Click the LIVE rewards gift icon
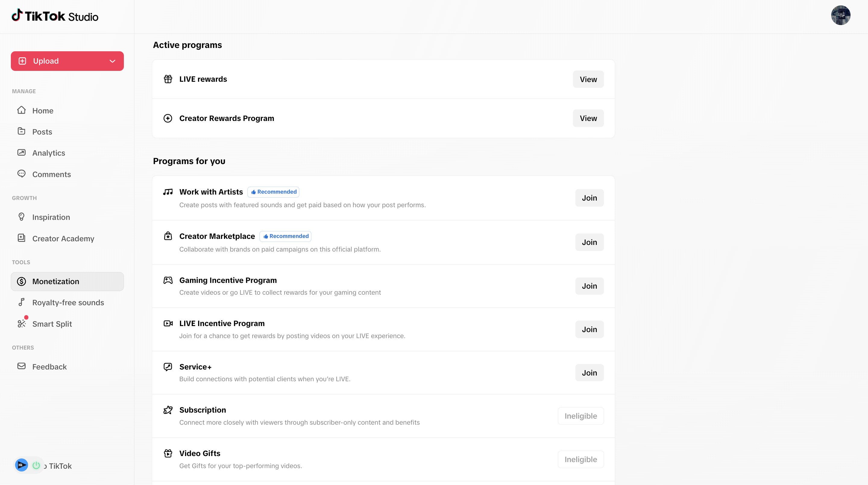 click(x=168, y=79)
